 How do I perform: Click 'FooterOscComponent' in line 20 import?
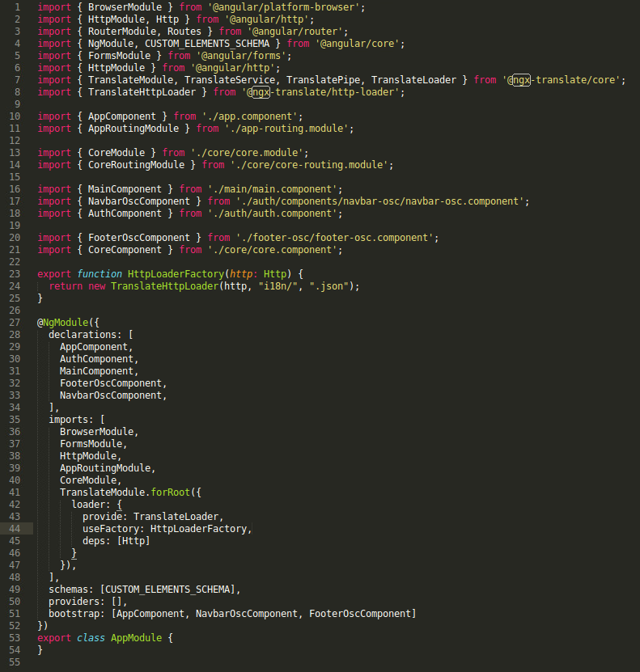[x=139, y=238]
